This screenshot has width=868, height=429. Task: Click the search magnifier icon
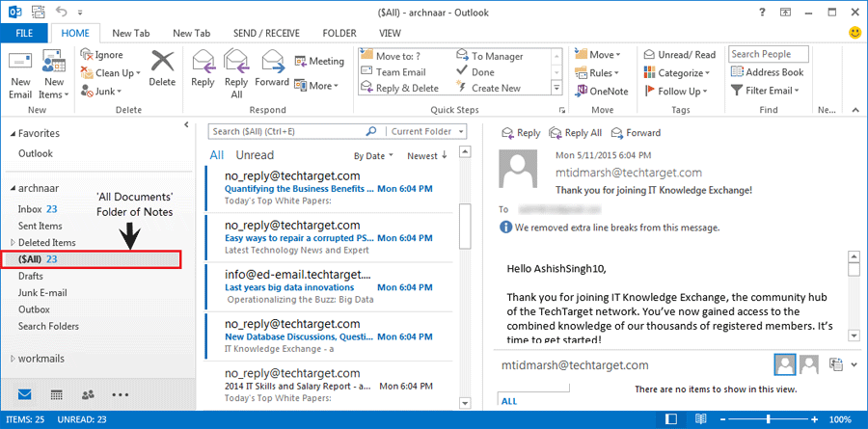(x=371, y=131)
